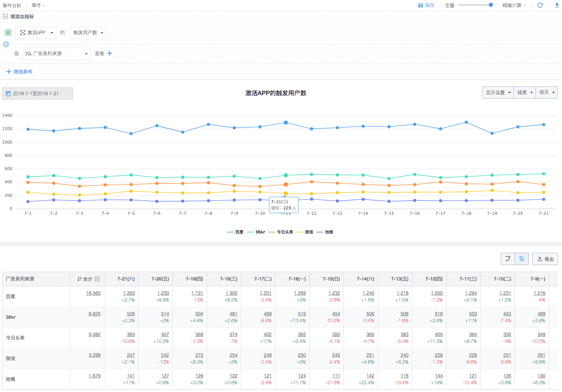Open the 按天 granularity dropdown

click(547, 92)
